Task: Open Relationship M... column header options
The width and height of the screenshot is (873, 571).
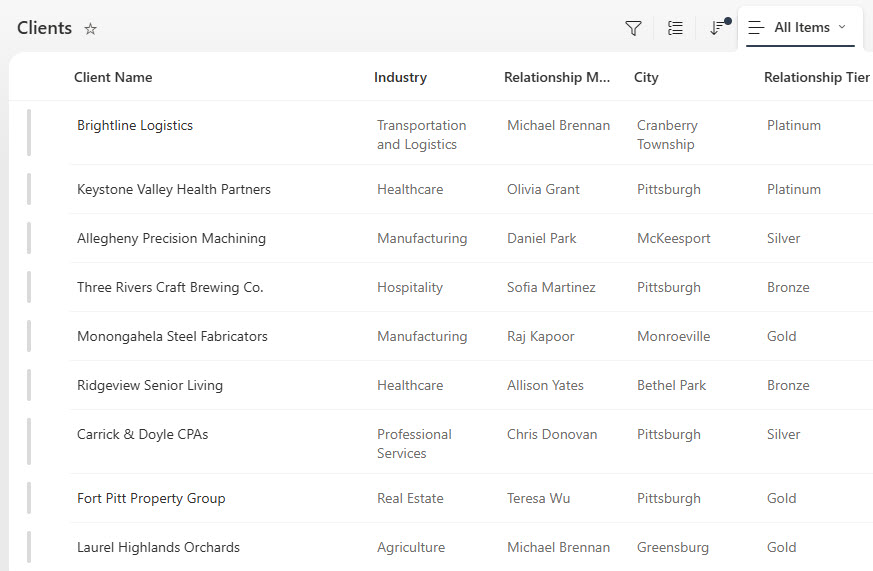Action: (557, 77)
